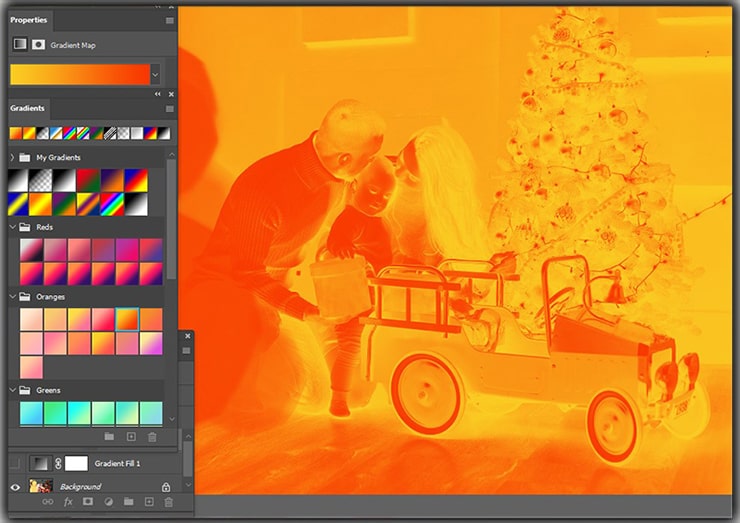Show the hidden Gradient Fill 1 layer
The image size is (740, 523).
tap(15, 464)
